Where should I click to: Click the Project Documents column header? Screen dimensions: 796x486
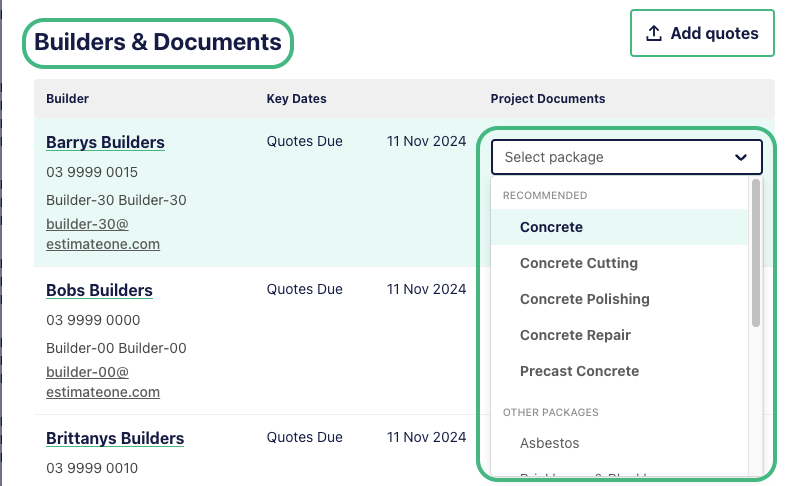click(x=547, y=99)
